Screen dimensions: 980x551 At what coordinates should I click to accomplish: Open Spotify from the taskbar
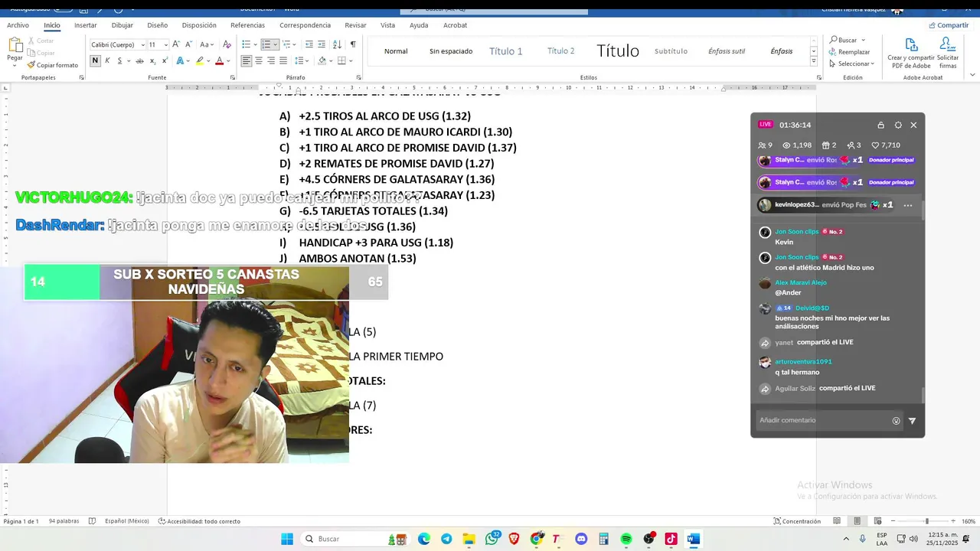pos(626,539)
